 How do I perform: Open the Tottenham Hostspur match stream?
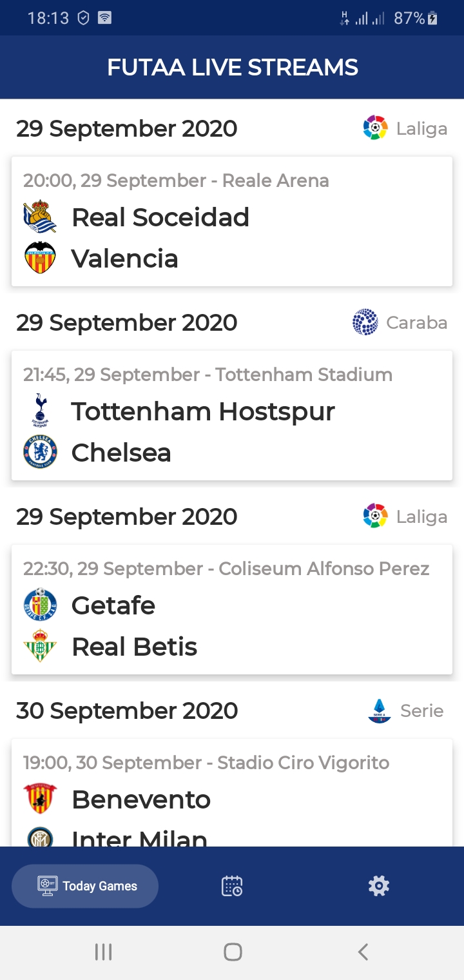(203, 411)
